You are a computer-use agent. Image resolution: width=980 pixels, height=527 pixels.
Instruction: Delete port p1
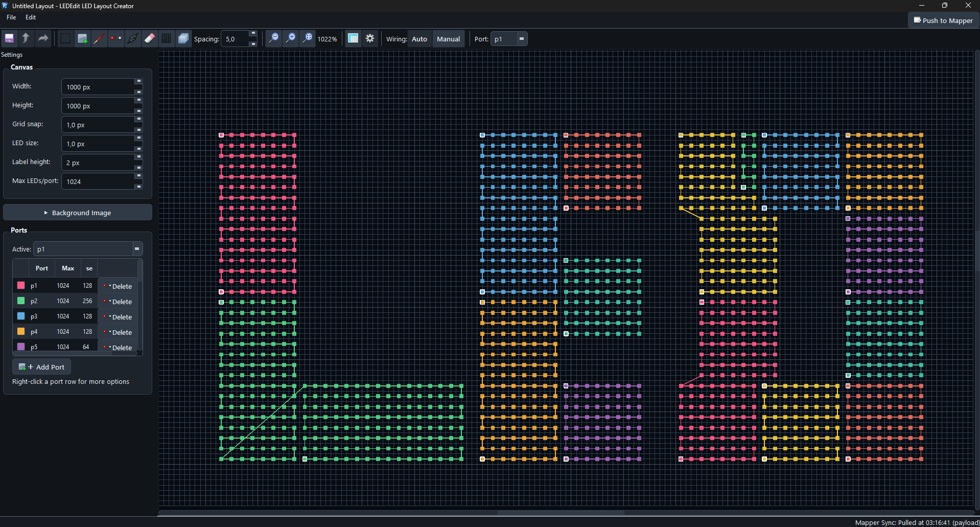click(x=118, y=286)
